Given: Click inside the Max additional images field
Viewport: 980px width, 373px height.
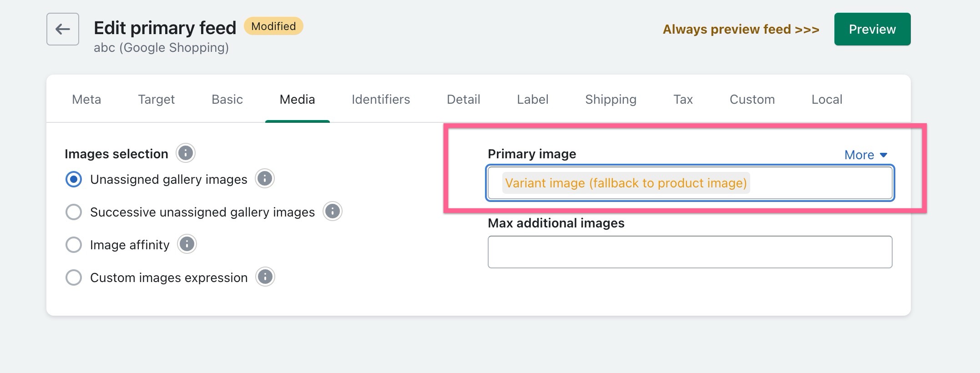Looking at the screenshot, I should (x=690, y=252).
